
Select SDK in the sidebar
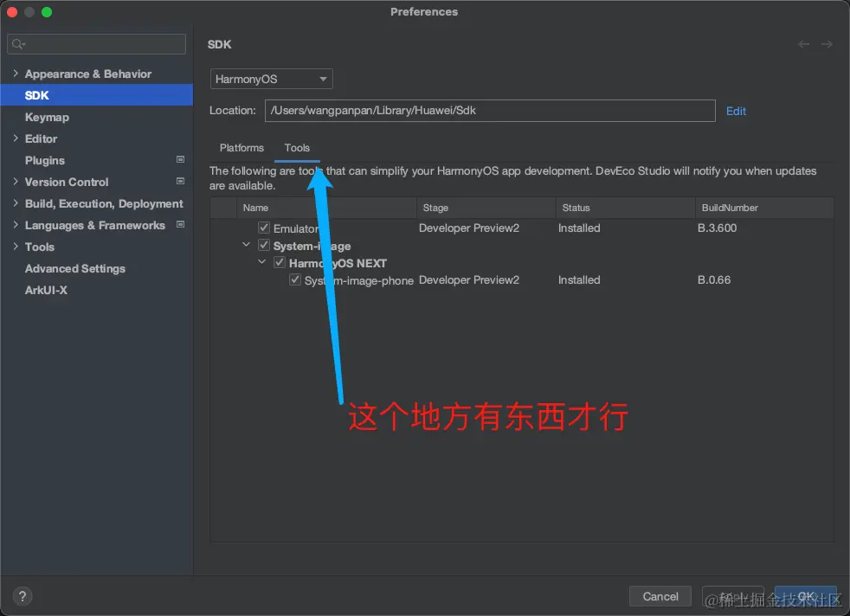96,95
